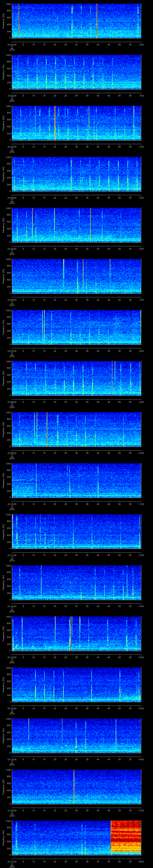Select the '18:00' end time label
The image size is (153, 868).
[x=141, y=861]
